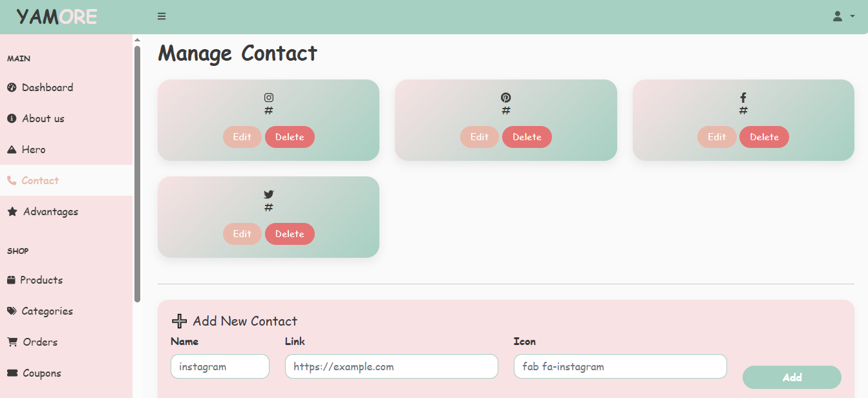868x398 pixels.
Task: Navigate to Categories in the sidebar
Action: 47,311
